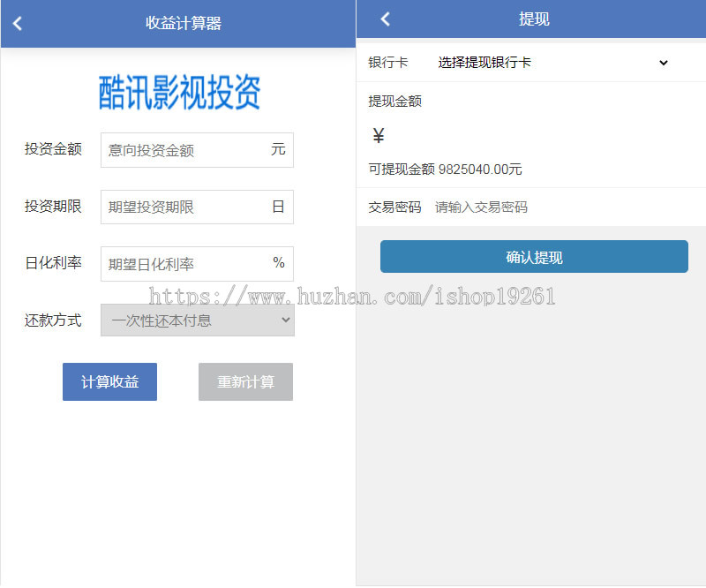Open the 选择提现银行卡 dropdown

[553, 62]
